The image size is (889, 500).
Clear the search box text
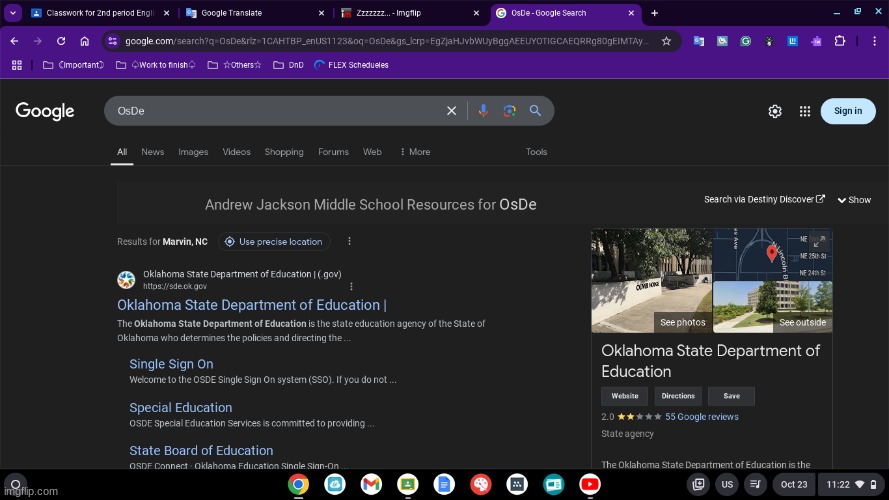pyautogui.click(x=451, y=111)
